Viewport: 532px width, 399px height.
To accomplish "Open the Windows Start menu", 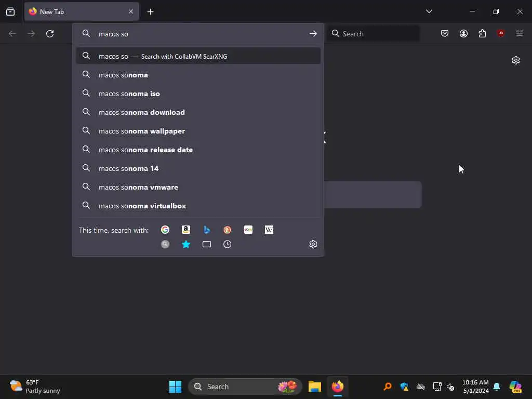I will (176, 387).
